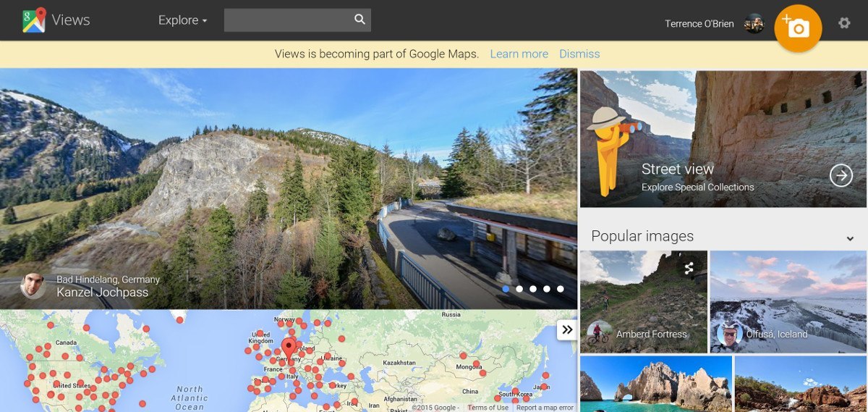Click Terrence O'Brien's avatar picture

tap(754, 24)
